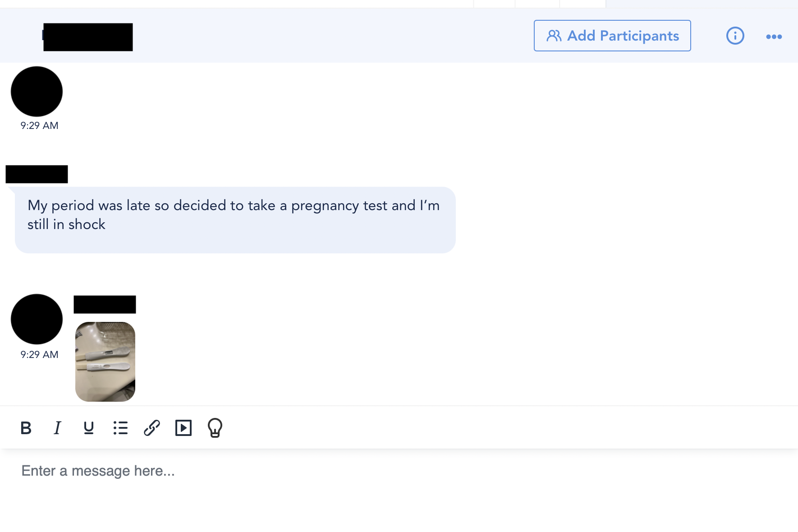Image resolution: width=798 pixels, height=532 pixels.
Task: Open the three-dot more options menu
Action: 774,37
